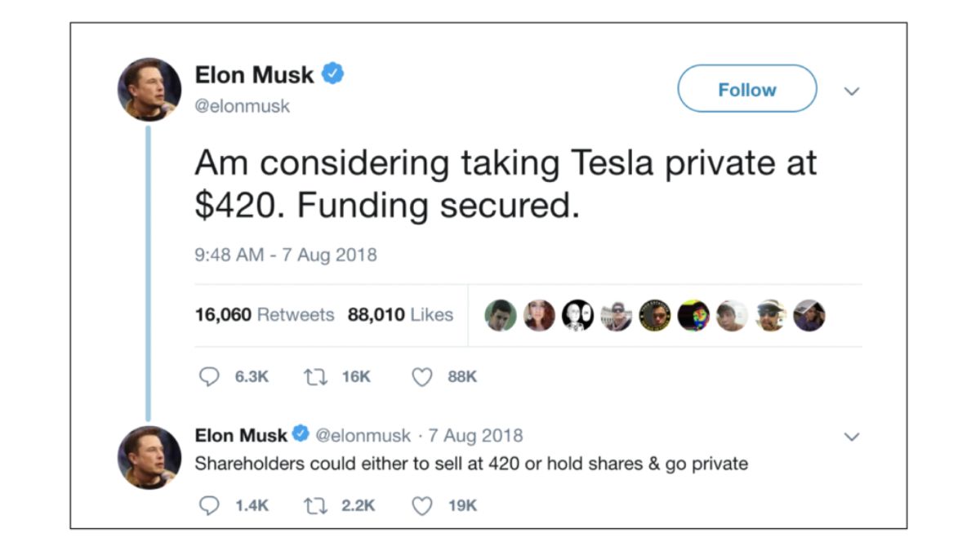The width and height of the screenshot is (980, 551).
Task: Open the 16,060 Retweets list
Action: tap(265, 315)
